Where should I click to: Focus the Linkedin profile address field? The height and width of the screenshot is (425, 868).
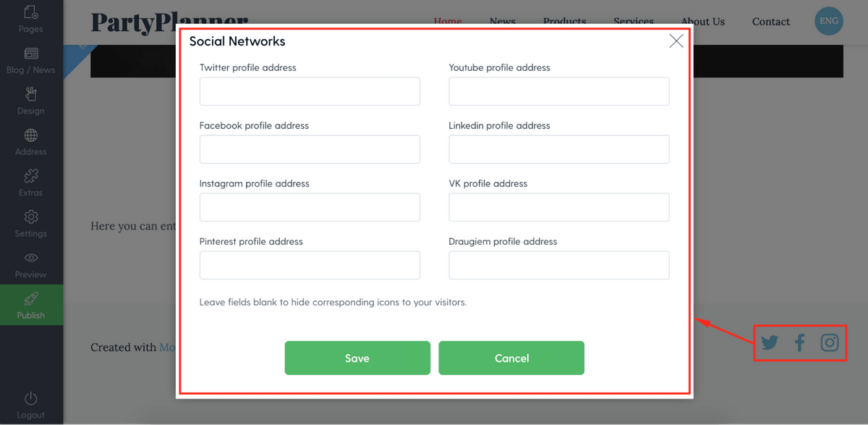coord(559,150)
